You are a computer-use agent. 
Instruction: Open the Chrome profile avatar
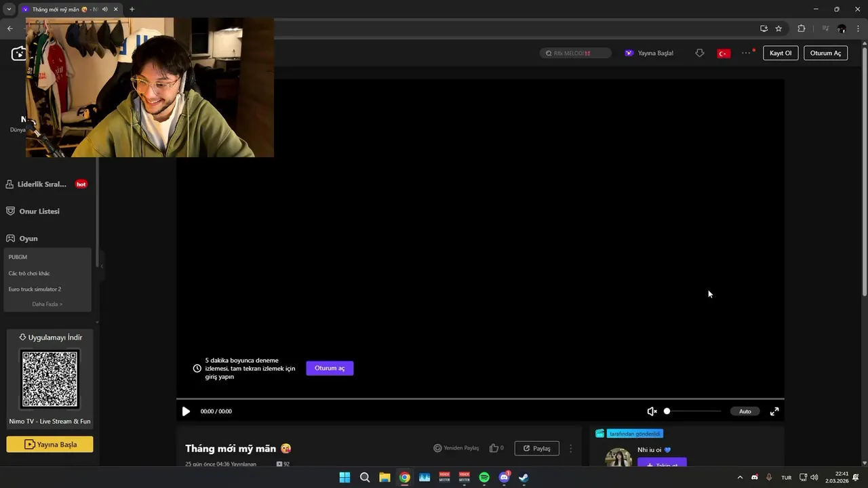pos(842,28)
